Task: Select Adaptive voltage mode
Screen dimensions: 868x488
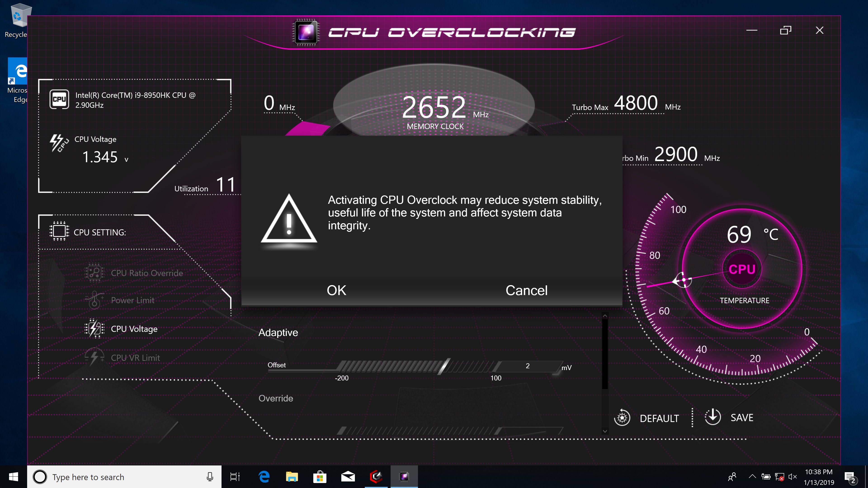Action: tap(278, 332)
